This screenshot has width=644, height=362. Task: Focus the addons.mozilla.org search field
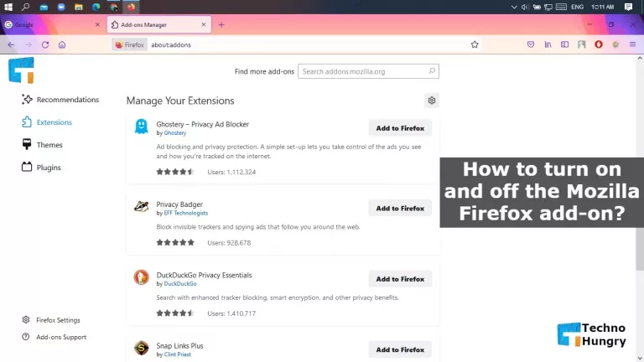(x=368, y=71)
